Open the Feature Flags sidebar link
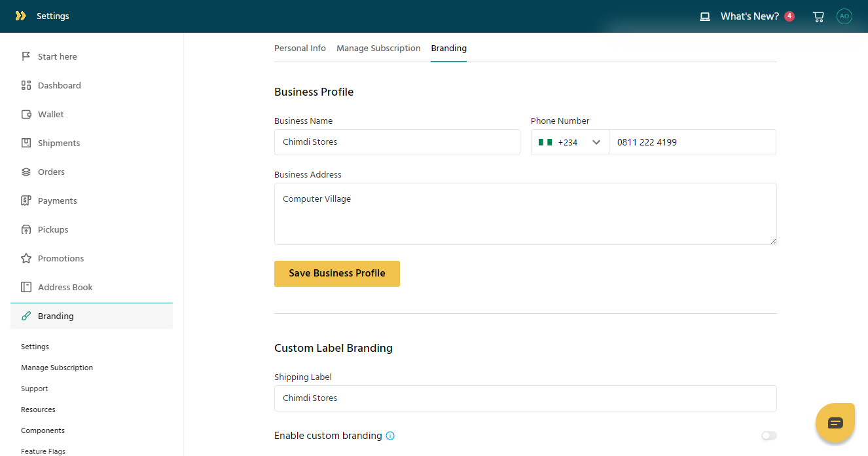The height and width of the screenshot is (456, 868). click(43, 451)
